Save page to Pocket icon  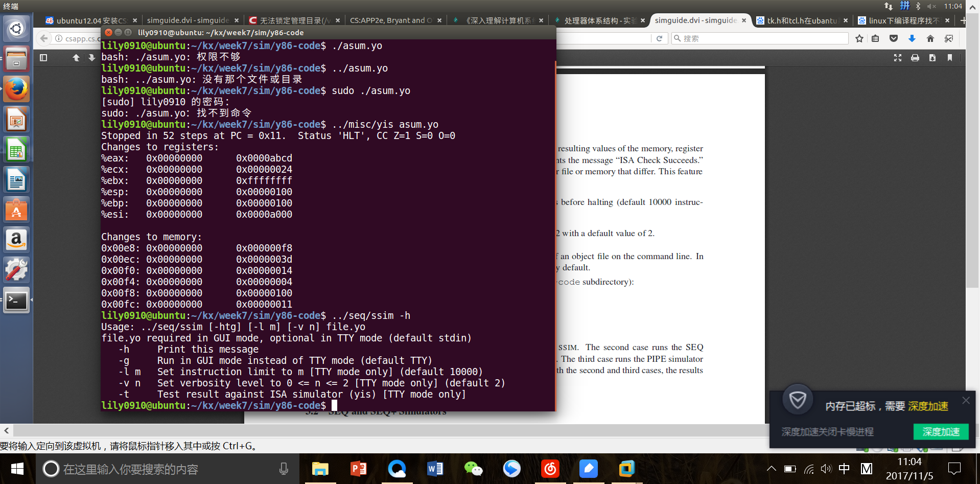pyautogui.click(x=894, y=38)
